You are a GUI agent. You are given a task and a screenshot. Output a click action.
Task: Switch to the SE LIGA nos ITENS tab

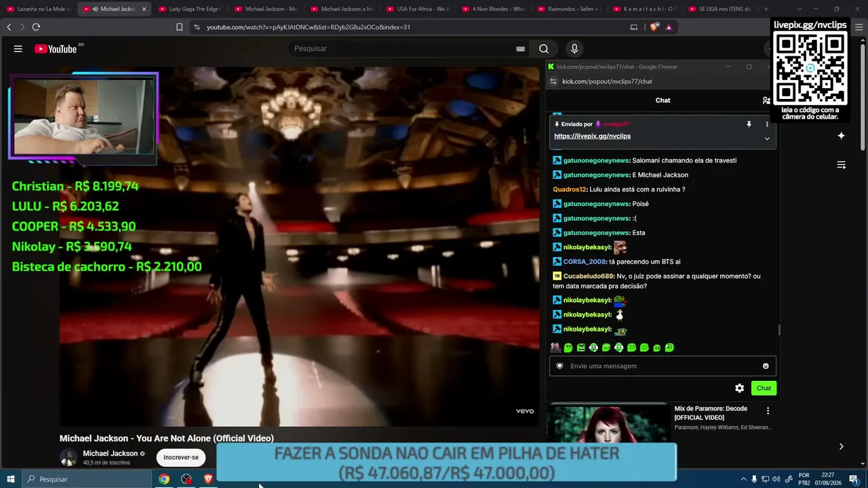(x=721, y=9)
